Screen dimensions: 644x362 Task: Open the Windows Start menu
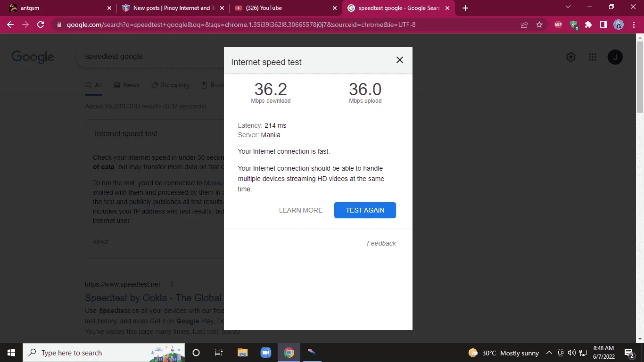point(11,353)
